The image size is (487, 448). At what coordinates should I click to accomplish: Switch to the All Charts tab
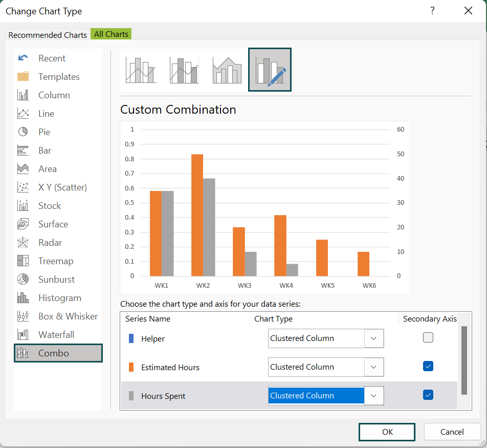111,34
